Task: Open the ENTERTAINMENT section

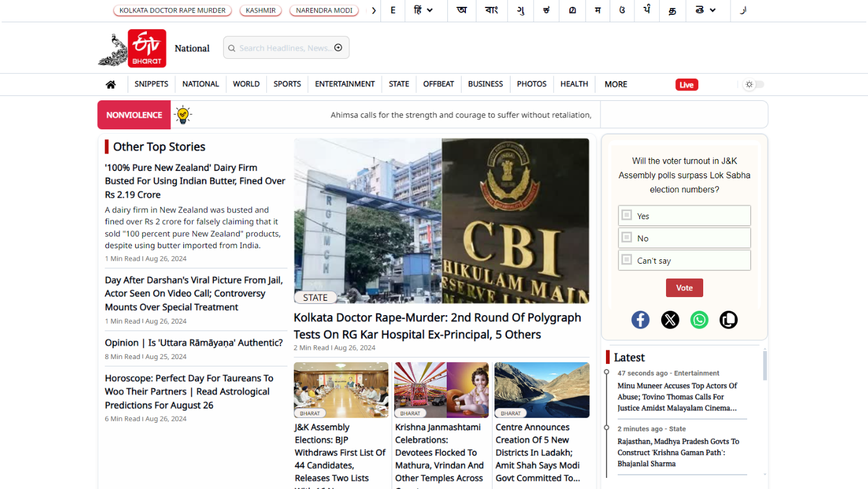Action: tap(345, 84)
